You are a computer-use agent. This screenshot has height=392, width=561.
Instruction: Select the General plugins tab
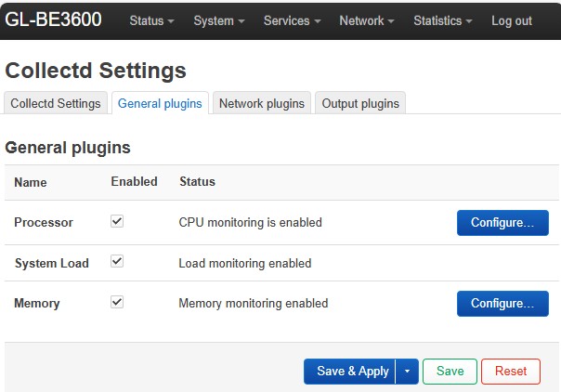(160, 103)
